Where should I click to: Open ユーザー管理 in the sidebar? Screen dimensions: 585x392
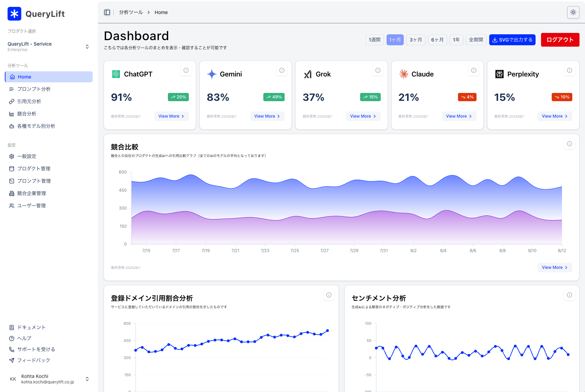point(49,206)
